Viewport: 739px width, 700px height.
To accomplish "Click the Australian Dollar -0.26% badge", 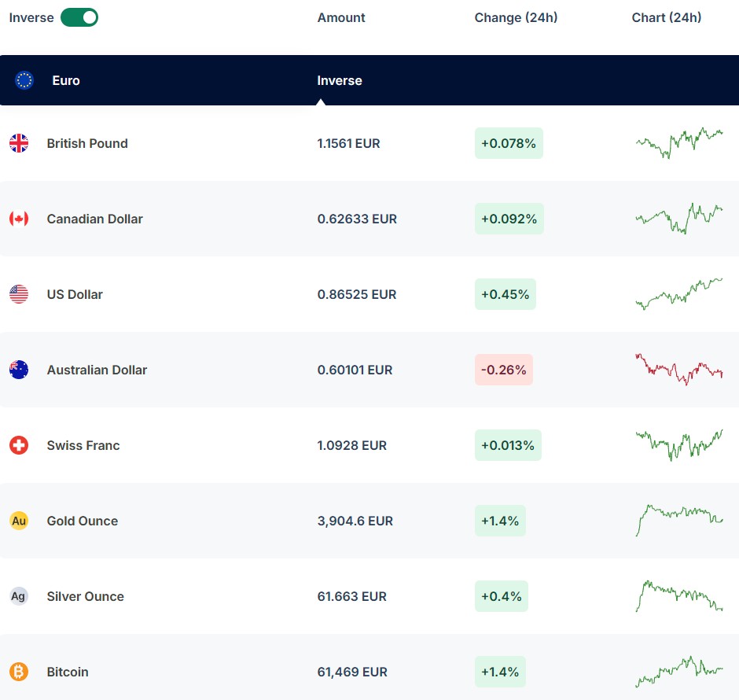I will click(504, 370).
